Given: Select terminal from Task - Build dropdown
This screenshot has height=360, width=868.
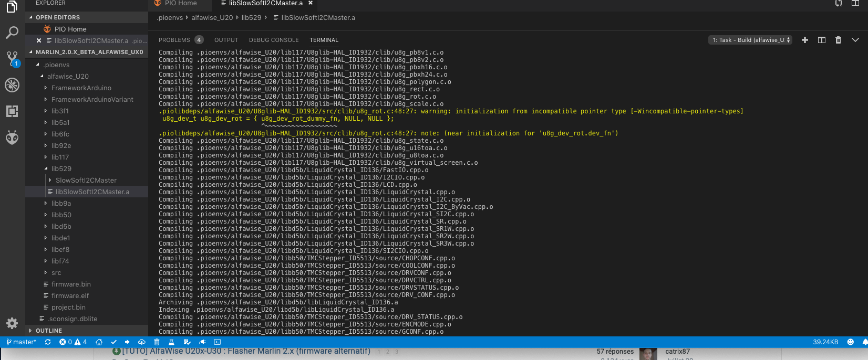Looking at the screenshot, I should pos(750,40).
